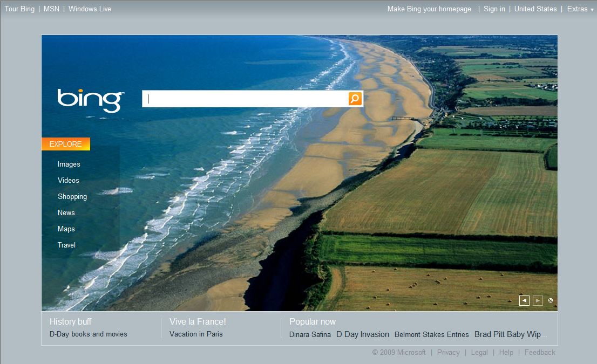Click the Bing logo
The height and width of the screenshot is (364, 597).
click(90, 100)
